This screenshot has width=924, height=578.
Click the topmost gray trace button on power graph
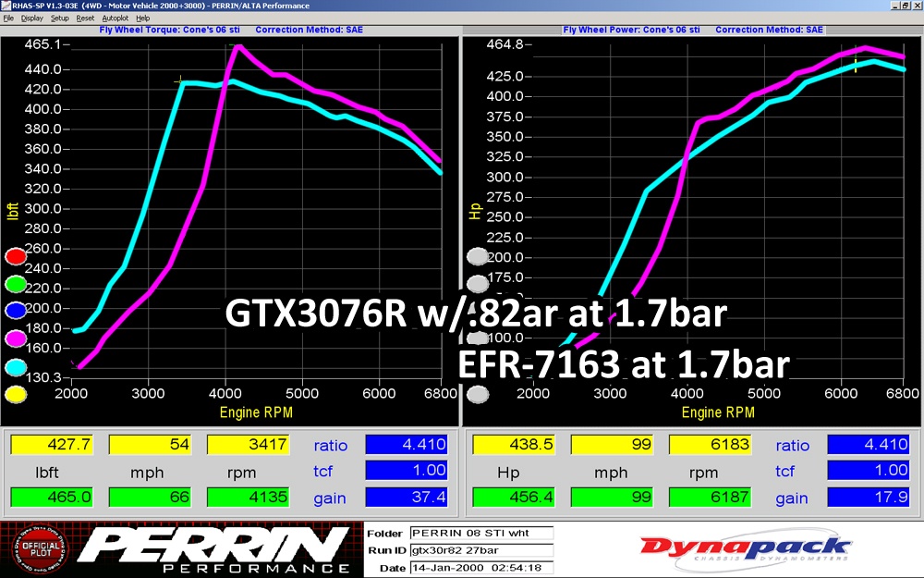tap(478, 256)
